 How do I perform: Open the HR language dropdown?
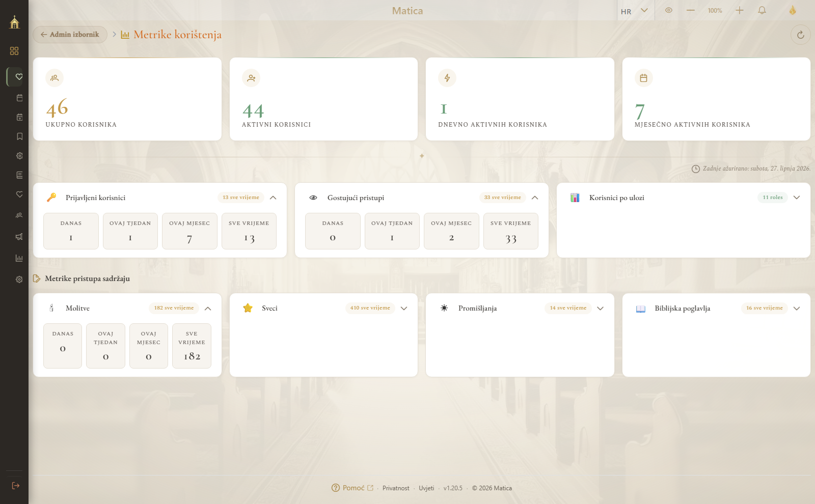pos(635,11)
